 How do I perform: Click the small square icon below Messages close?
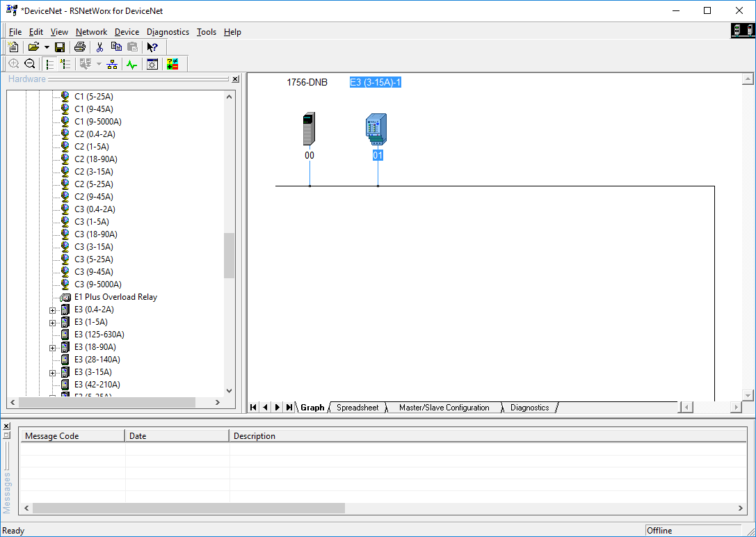click(x=6, y=435)
